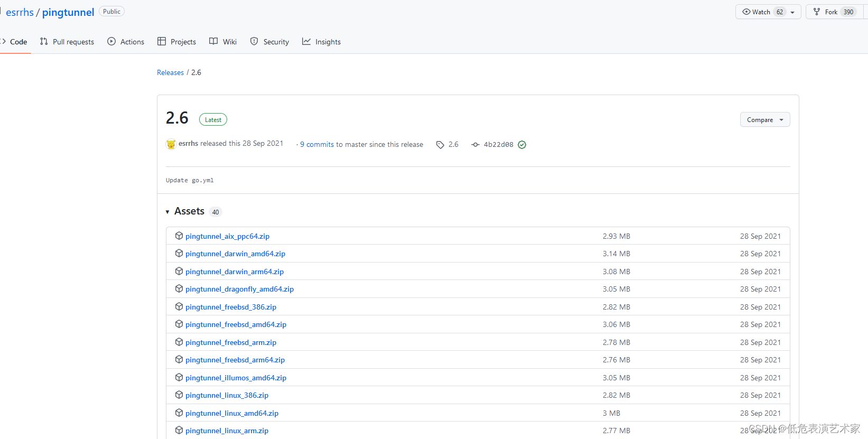This screenshot has width=868, height=439.
Task: Click the '3 MB' size value
Action: click(x=611, y=413)
